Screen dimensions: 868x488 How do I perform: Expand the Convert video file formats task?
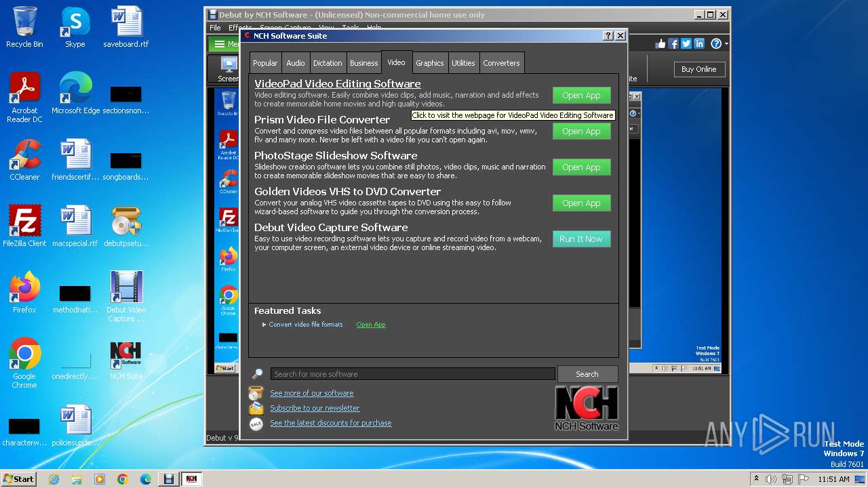click(x=264, y=325)
